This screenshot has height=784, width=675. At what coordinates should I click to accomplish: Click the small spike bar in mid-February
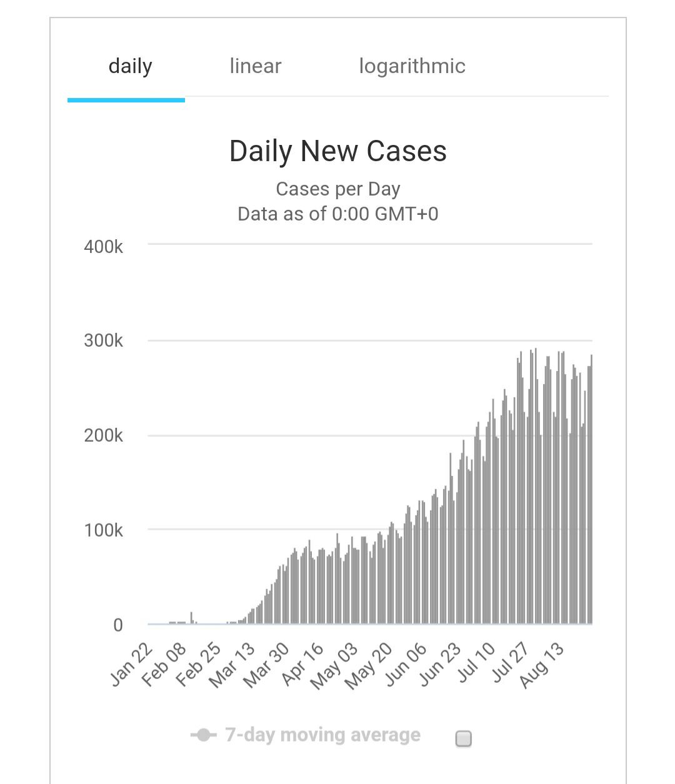[192, 618]
